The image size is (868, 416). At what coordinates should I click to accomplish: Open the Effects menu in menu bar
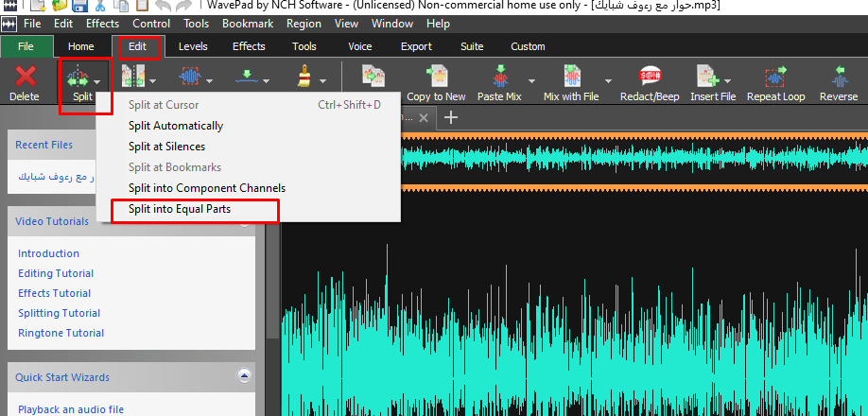(x=102, y=24)
